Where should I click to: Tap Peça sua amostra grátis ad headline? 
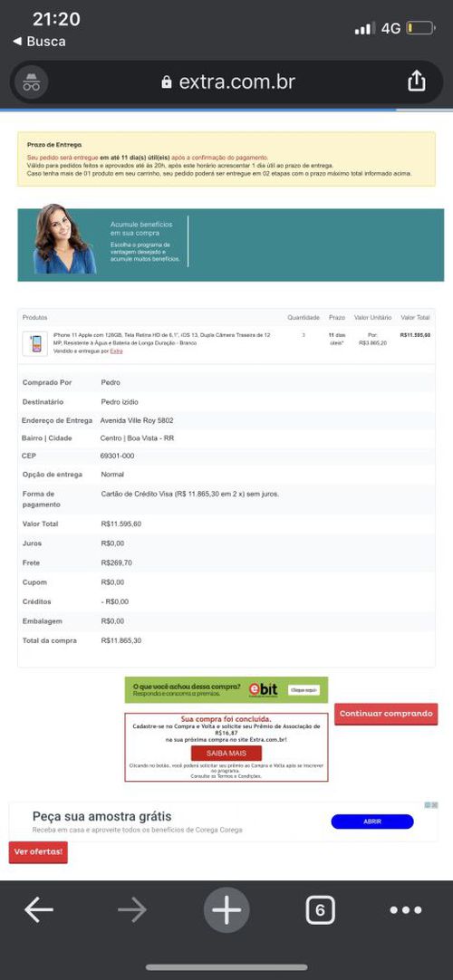[x=101, y=816]
